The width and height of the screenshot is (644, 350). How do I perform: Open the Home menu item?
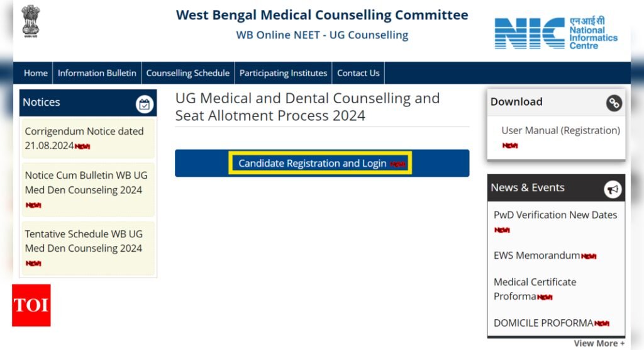pyautogui.click(x=36, y=73)
